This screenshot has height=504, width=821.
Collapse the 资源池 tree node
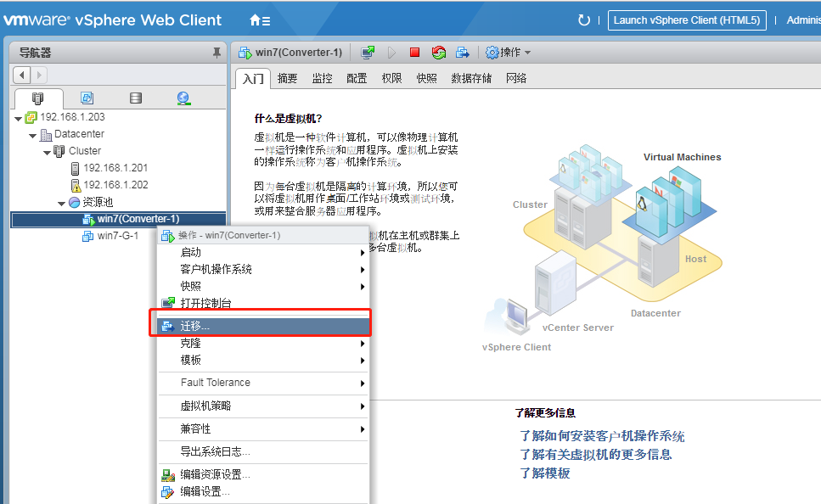coord(61,204)
